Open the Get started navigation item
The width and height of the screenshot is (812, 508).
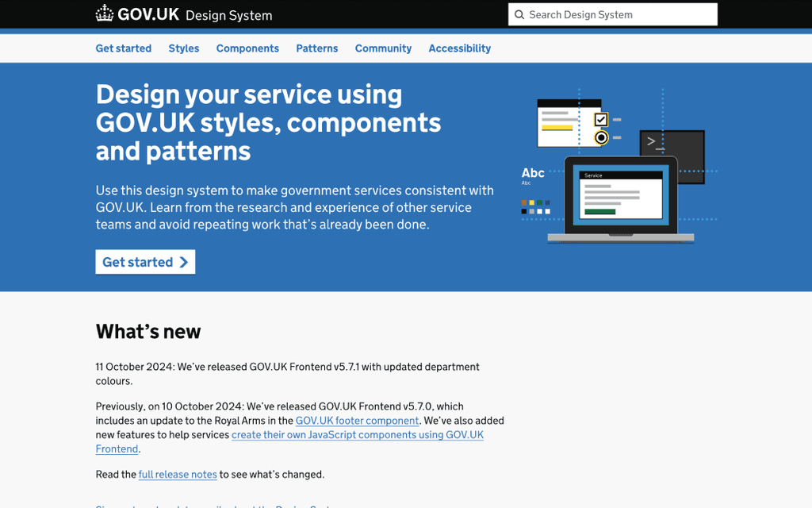click(x=123, y=48)
